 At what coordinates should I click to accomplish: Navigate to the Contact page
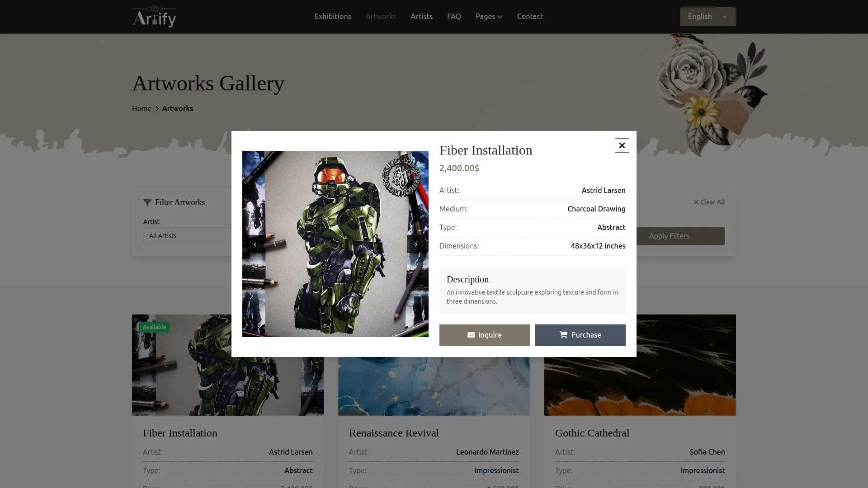(529, 17)
